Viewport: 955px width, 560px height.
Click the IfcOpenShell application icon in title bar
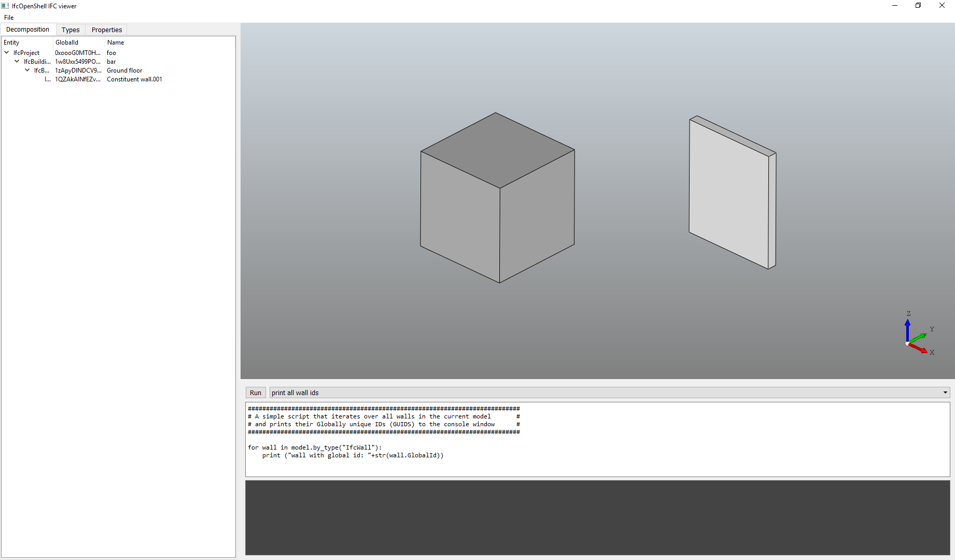pyautogui.click(x=5, y=6)
